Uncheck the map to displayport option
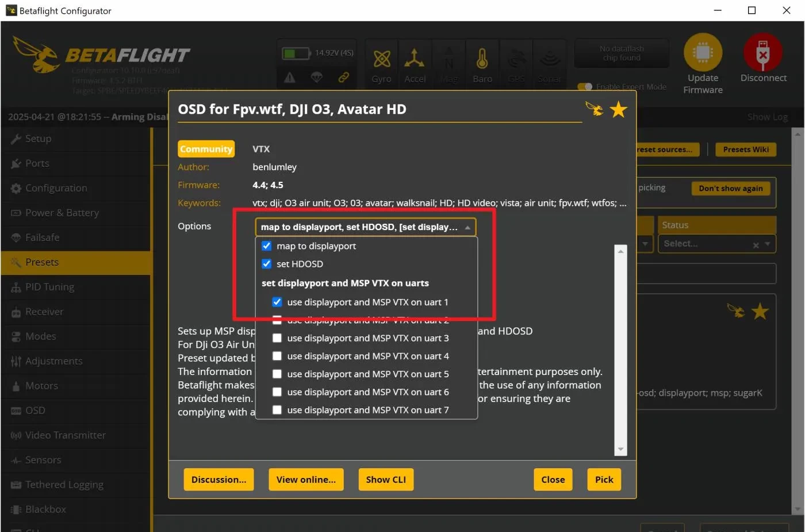The height and width of the screenshot is (532, 805). (266, 246)
